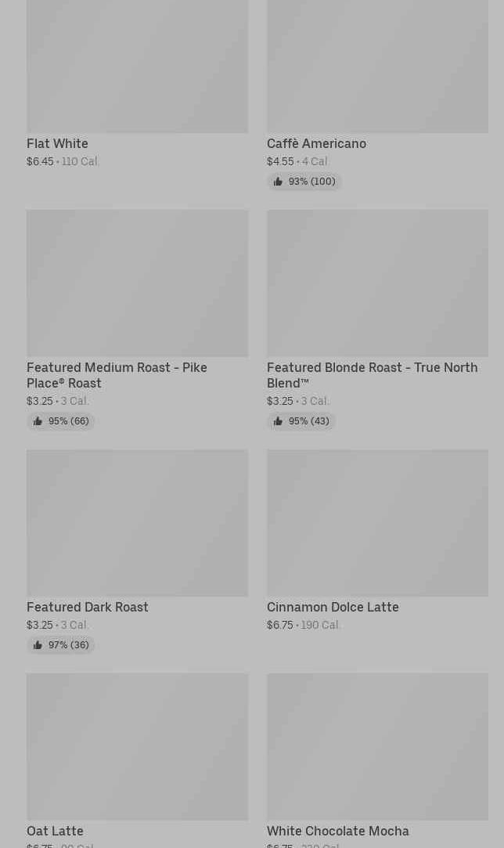Click thumbs-up icon under Caffè Americano

(278, 182)
